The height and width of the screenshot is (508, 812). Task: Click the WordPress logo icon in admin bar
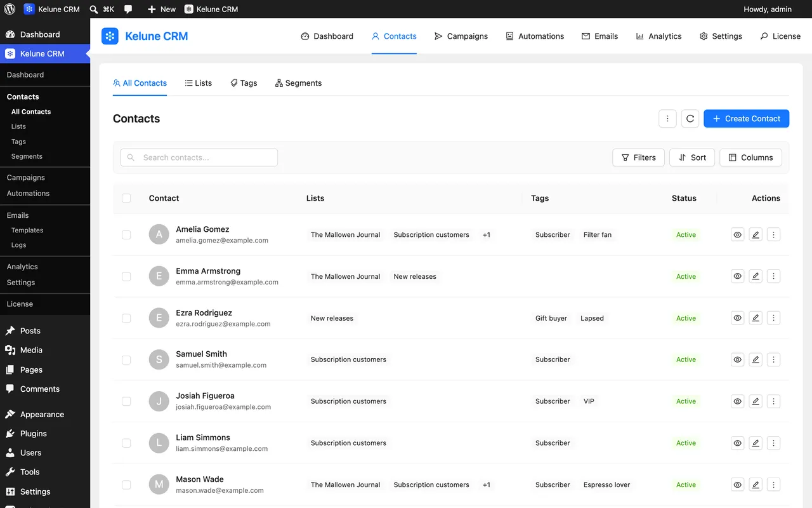10,9
